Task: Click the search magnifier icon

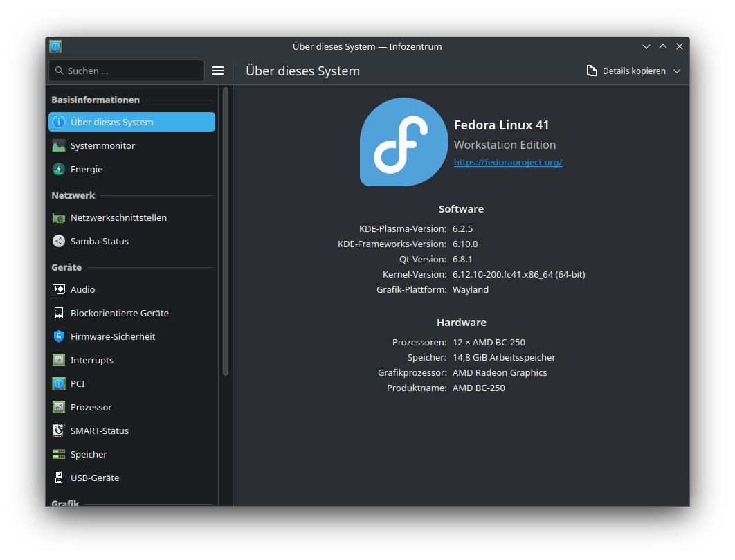Action: point(60,71)
